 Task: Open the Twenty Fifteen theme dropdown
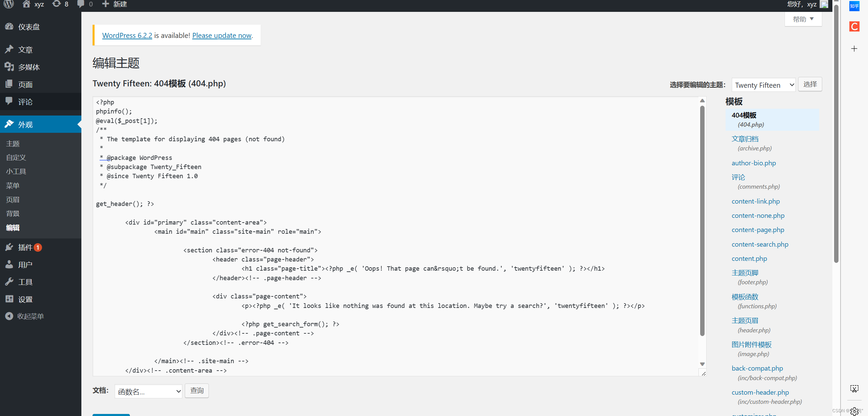tap(763, 85)
